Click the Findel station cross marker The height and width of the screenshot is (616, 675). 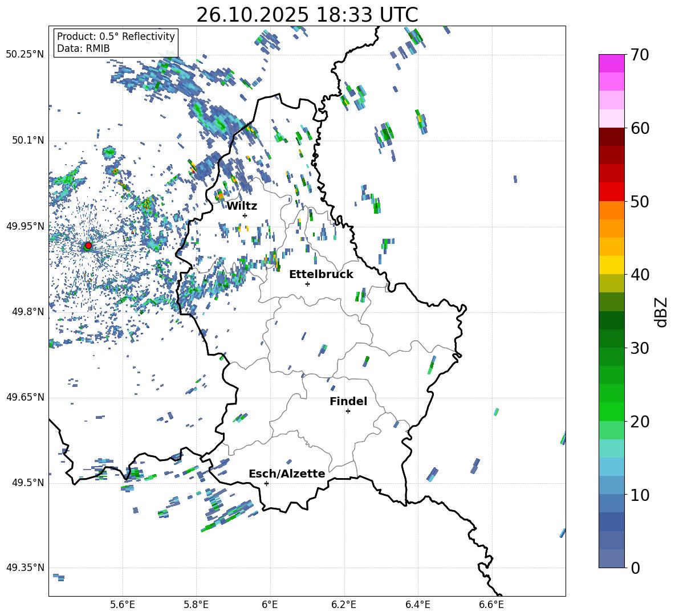click(348, 411)
